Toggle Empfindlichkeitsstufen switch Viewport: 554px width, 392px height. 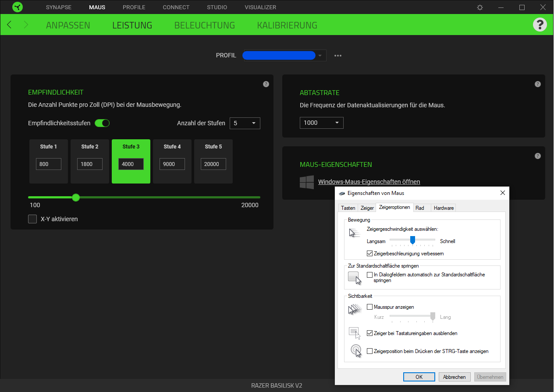tap(102, 123)
